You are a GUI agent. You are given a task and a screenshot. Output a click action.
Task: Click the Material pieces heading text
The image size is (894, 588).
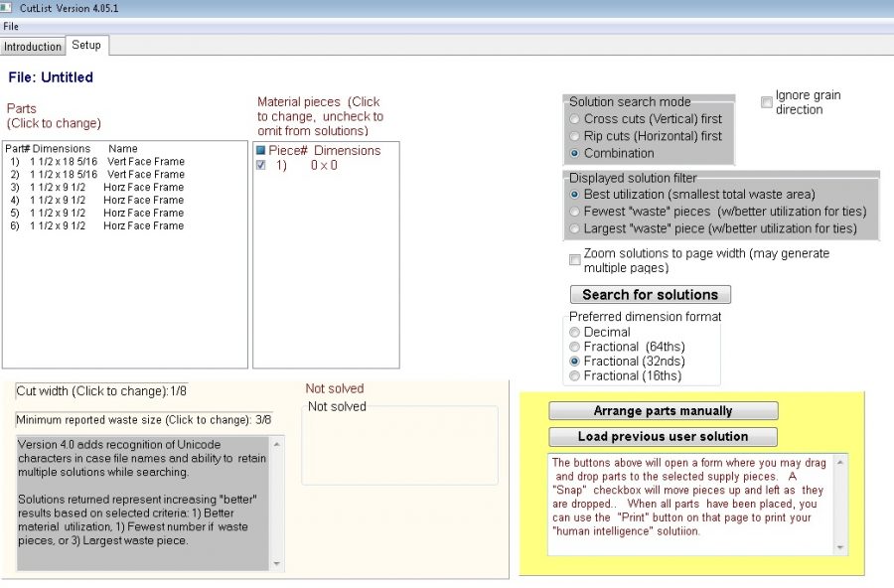320,116
